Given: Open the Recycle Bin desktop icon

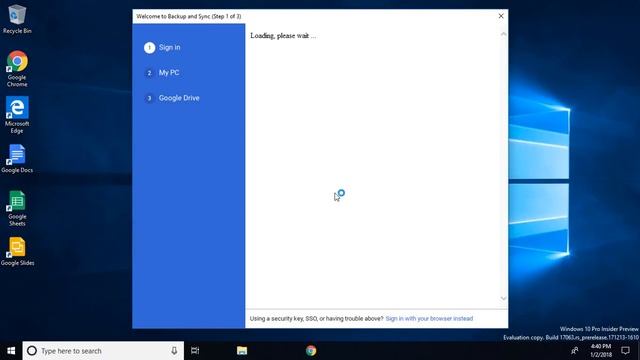Looking at the screenshot, I should [17, 19].
